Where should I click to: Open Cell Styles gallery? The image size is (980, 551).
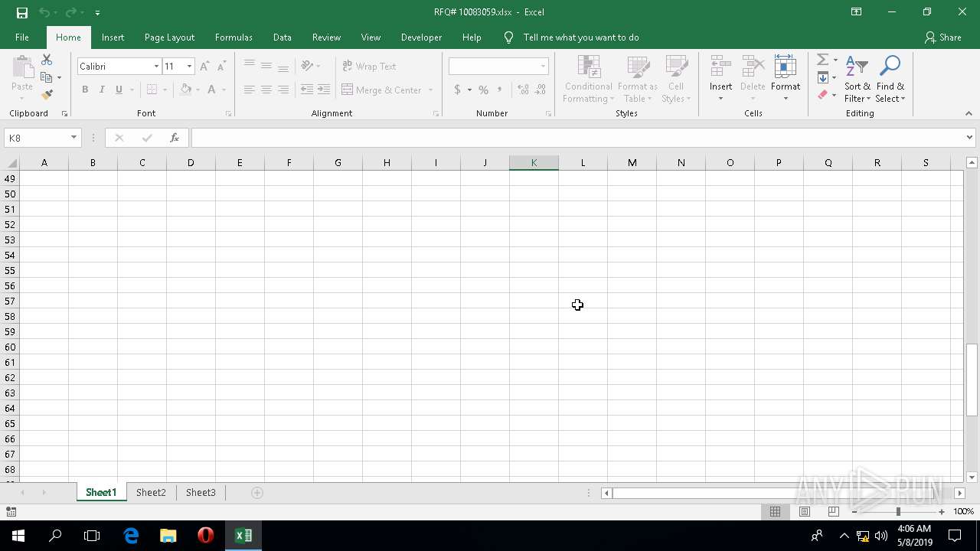tap(676, 79)
